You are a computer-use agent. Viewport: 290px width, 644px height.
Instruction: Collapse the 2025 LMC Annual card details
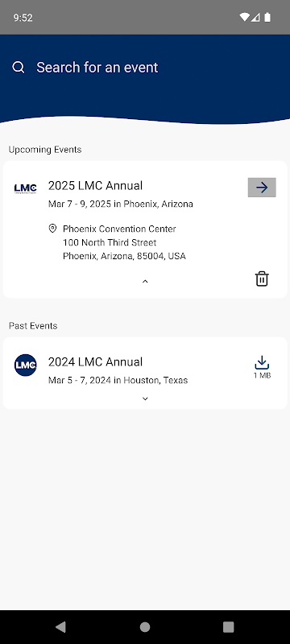coord(144,281)
